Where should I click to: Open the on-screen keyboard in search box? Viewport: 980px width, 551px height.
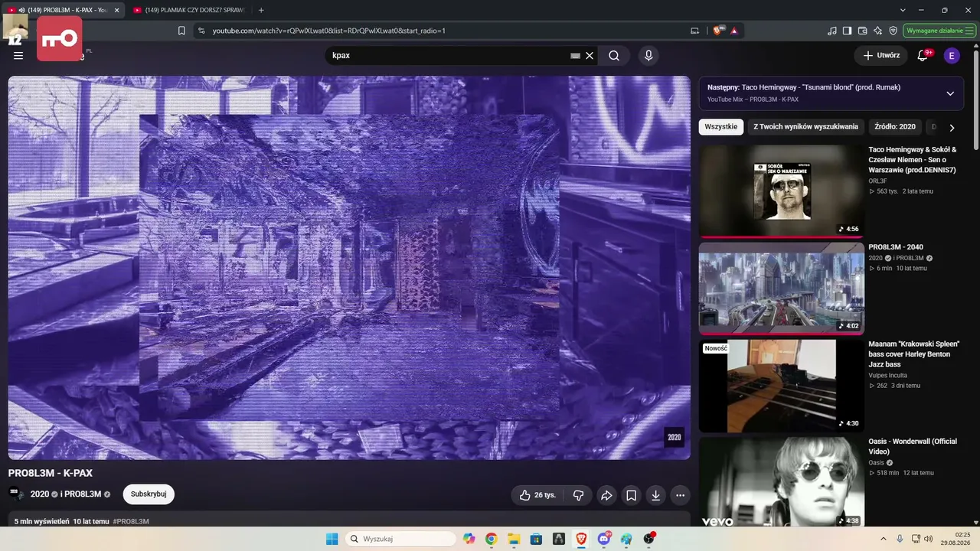click(575, 55)
